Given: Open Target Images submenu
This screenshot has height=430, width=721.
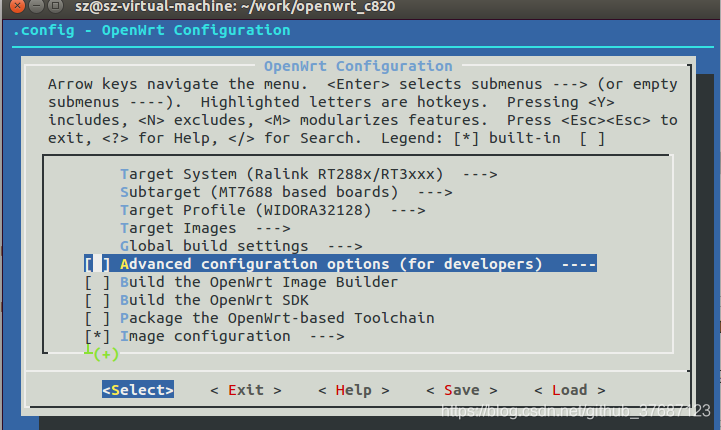Looking at the screenshot, I should pos(205,228).
